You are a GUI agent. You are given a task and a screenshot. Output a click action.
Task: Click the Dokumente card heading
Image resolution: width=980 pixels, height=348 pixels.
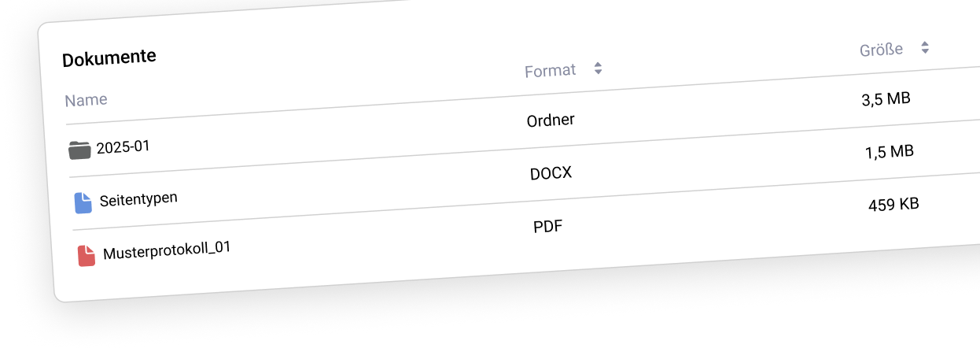coord(109,57)
